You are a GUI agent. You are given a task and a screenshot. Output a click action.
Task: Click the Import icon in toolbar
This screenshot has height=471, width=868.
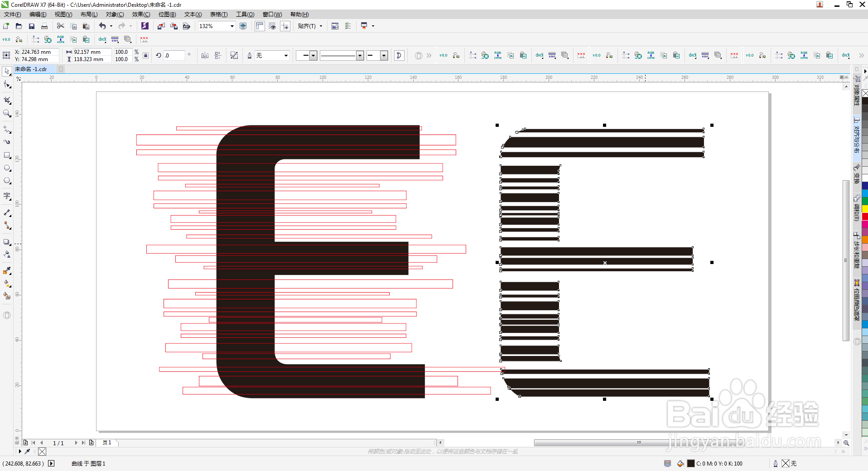tap(161, 26)
